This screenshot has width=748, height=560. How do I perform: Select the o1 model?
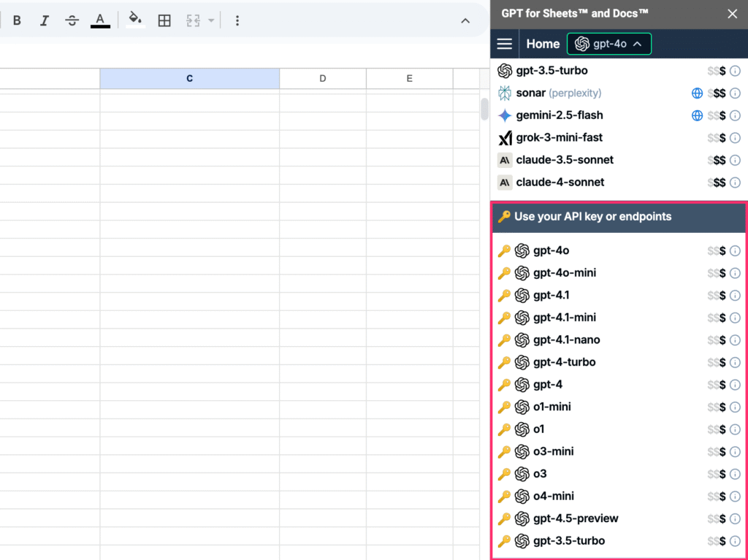click(619, 429)
